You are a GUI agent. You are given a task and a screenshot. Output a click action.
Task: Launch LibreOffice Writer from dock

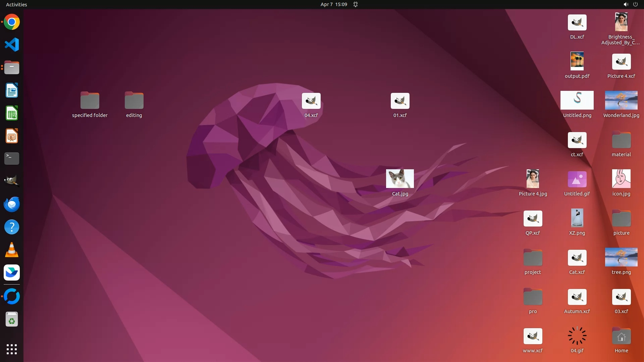(12, 90)
